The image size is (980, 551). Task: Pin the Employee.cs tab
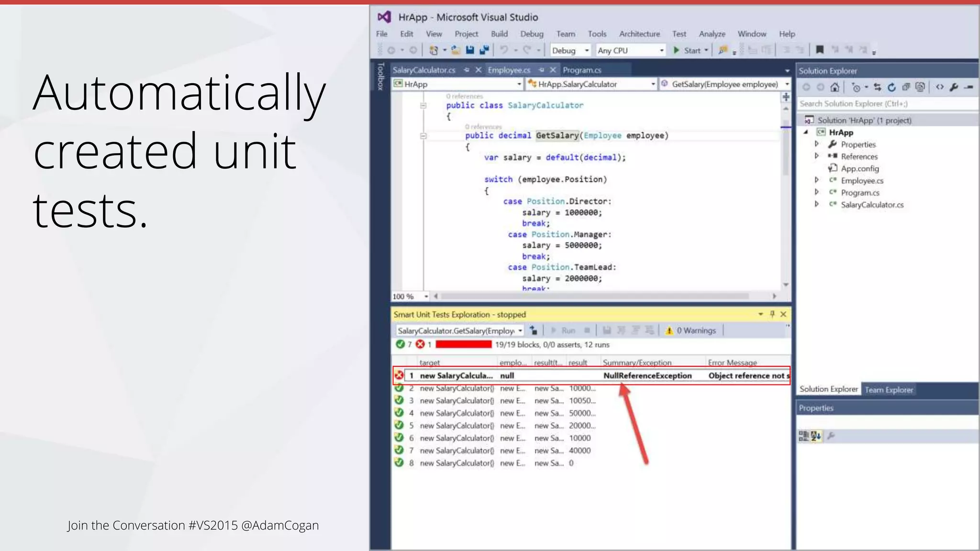tap(541, 70)
